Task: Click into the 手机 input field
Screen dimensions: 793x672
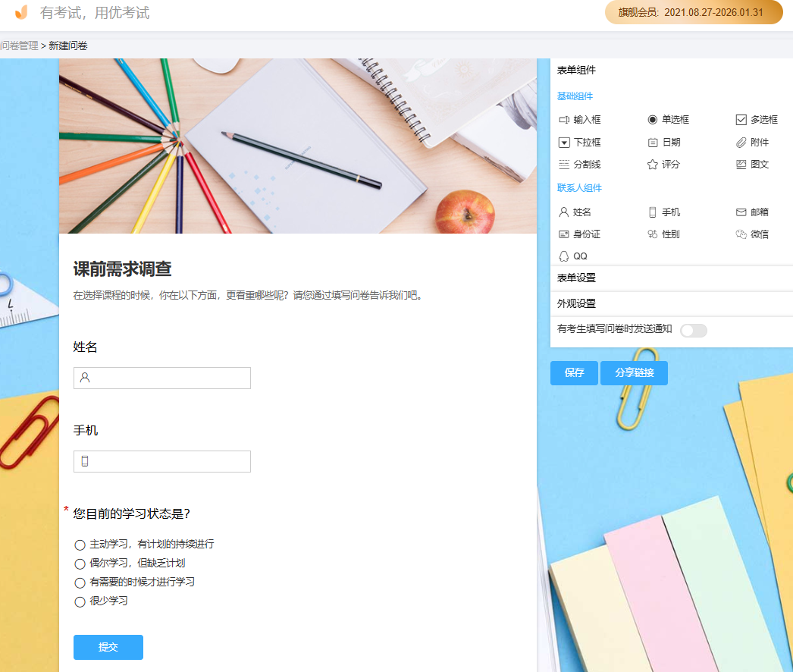Action: (161, 461)
